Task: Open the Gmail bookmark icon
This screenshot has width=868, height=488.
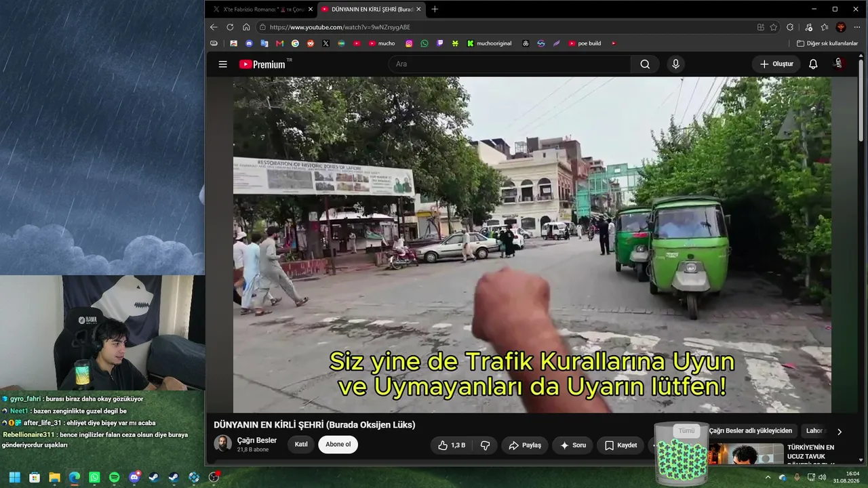Action: [x=279, y=43]
